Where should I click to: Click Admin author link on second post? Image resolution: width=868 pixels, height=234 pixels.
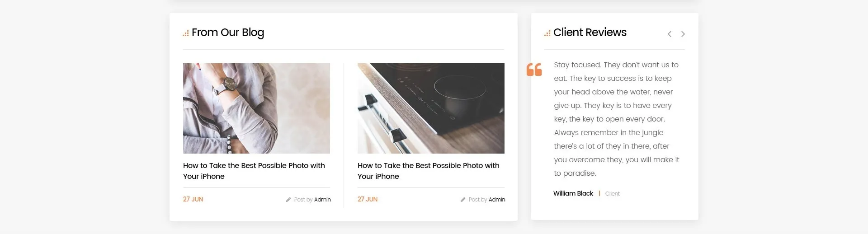coord(497,200)
